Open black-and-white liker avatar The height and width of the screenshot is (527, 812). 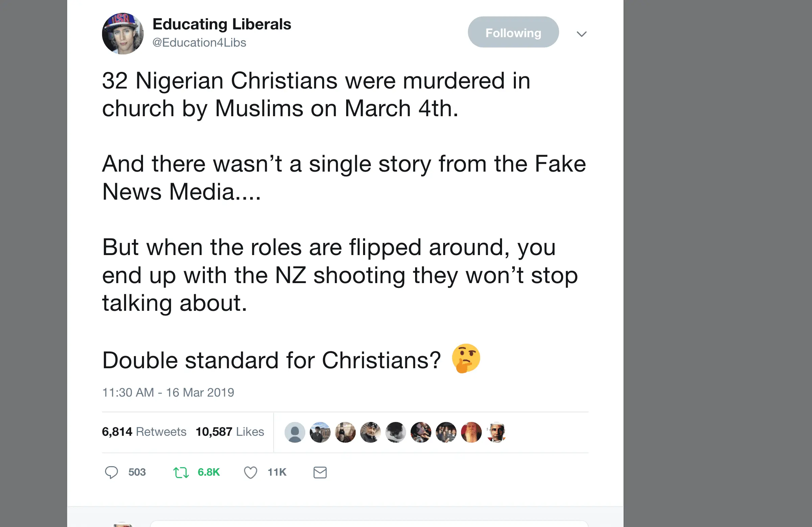pyautogui.click(x=396, y=432)
